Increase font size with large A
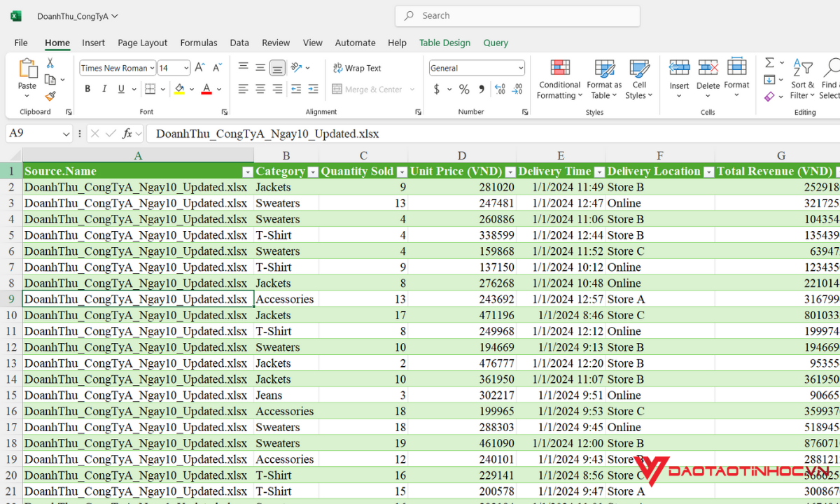Viewport: 840px width, 504px height. 199,68
